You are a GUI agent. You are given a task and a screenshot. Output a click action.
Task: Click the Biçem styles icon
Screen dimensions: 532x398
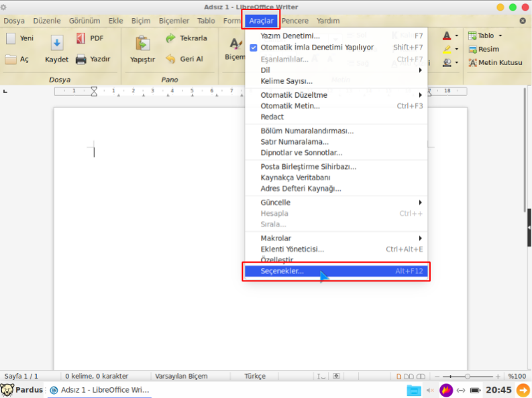coord(235,44)
